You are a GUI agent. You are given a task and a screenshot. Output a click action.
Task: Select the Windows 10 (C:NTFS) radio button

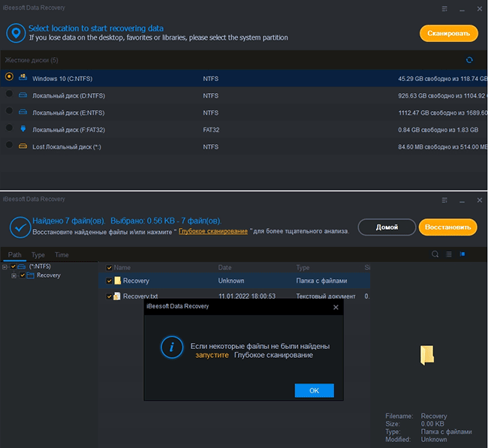(x=9, y=77)
